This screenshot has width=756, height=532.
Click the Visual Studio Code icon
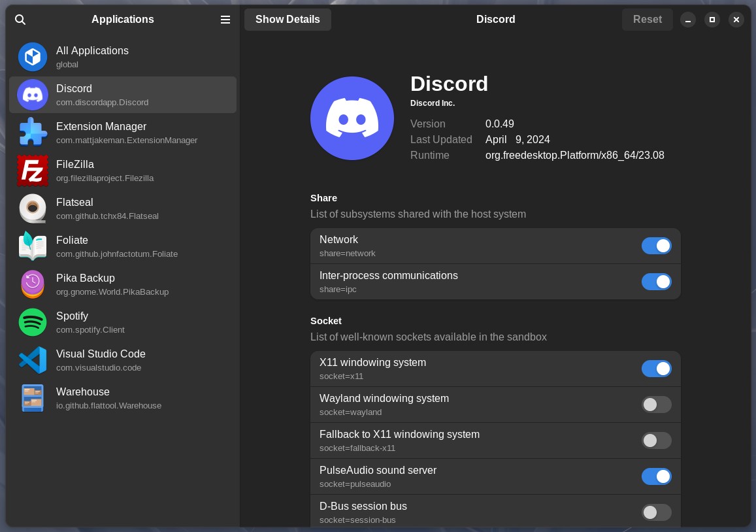(x=33, y=360)
